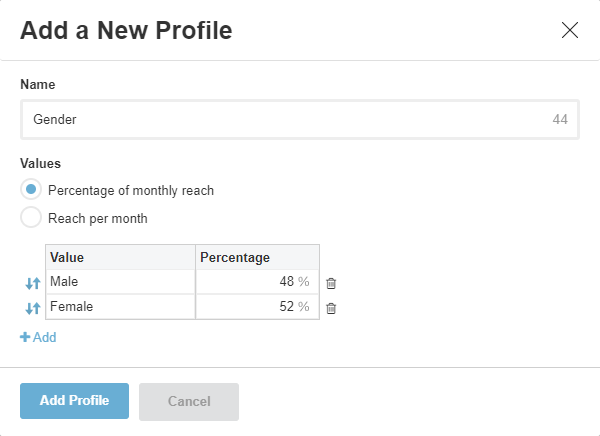Edit the Female value cell
This screenshot has height=436, width=600.
[x=120, y=307]
